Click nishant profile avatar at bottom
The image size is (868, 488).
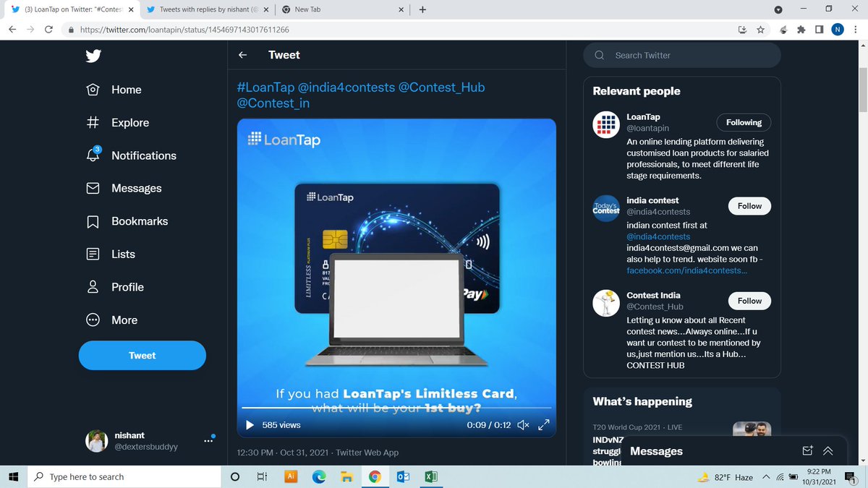tap(96, 441)
